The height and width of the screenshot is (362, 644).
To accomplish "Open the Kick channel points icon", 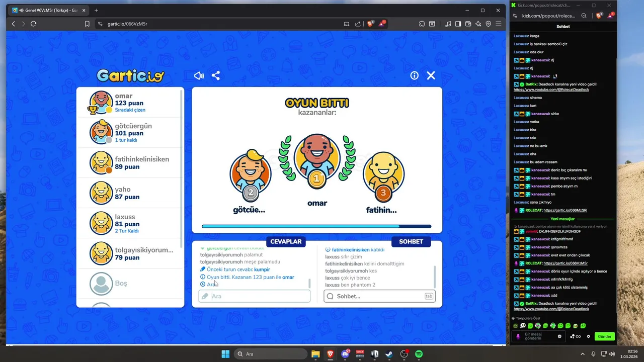I will [576, 336].
